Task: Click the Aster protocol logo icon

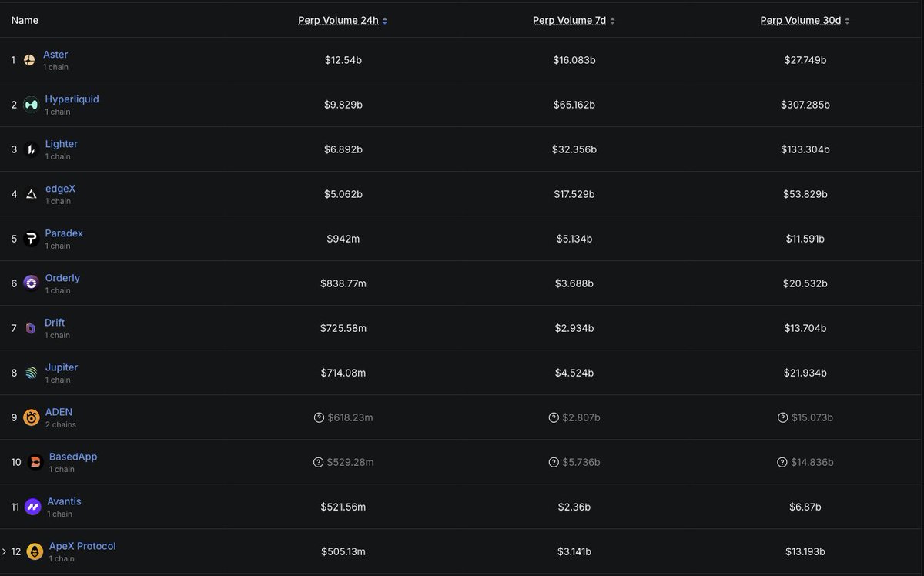Action: [29, 60]
